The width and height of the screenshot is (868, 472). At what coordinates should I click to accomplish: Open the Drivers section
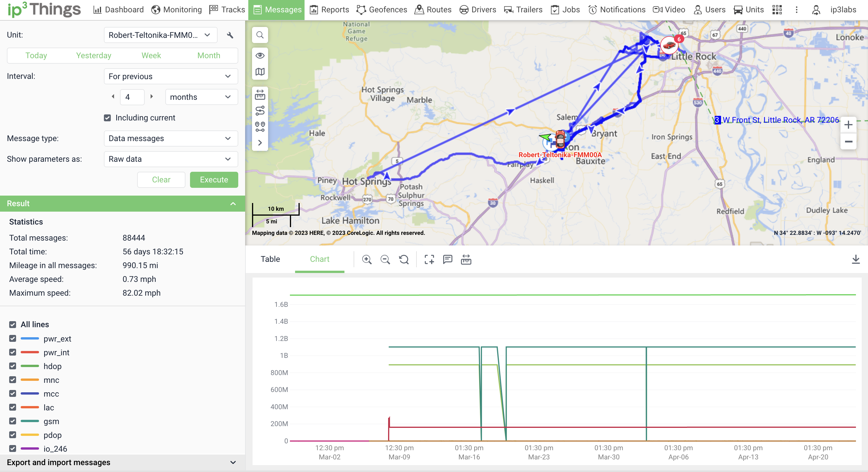coord(477,10)
